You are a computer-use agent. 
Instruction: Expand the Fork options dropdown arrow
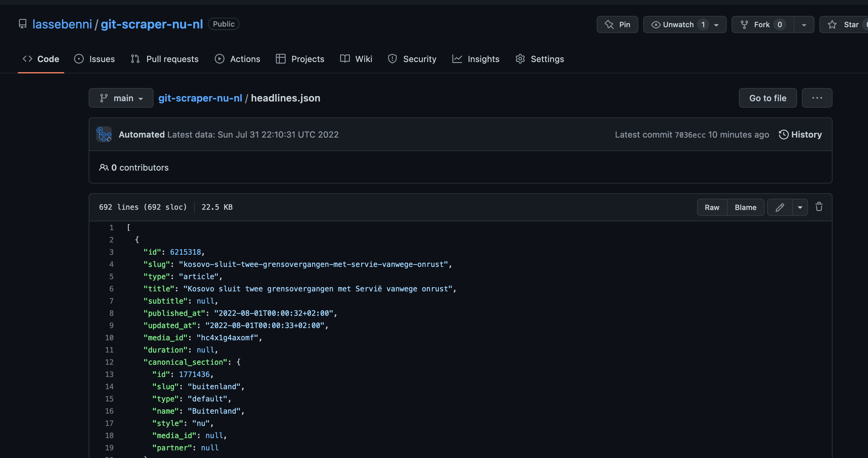click(804, 24)
